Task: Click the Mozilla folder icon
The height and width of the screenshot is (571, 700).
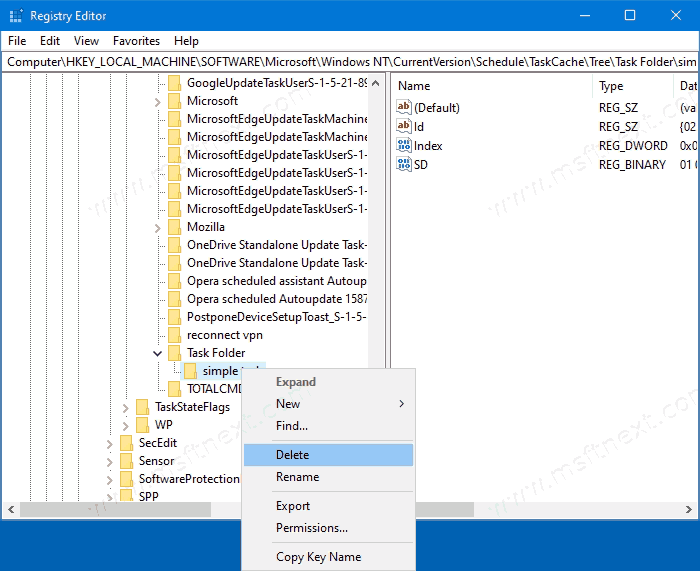Action: 175,227
